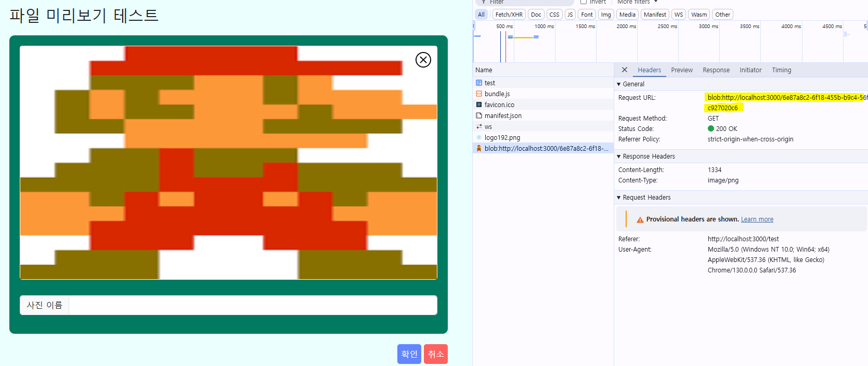Toggle the Font filter
Viewport: 868px width, 366px height.
coord(587,15)
